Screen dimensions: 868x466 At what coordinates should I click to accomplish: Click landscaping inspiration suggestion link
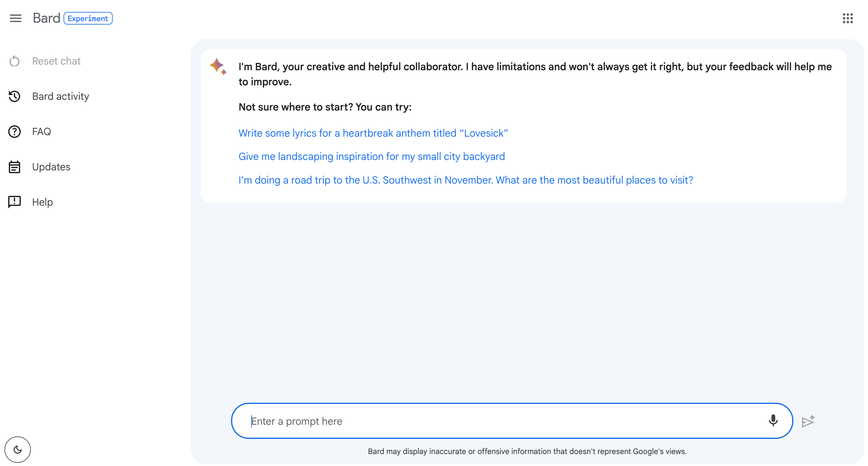click(371, 156)
